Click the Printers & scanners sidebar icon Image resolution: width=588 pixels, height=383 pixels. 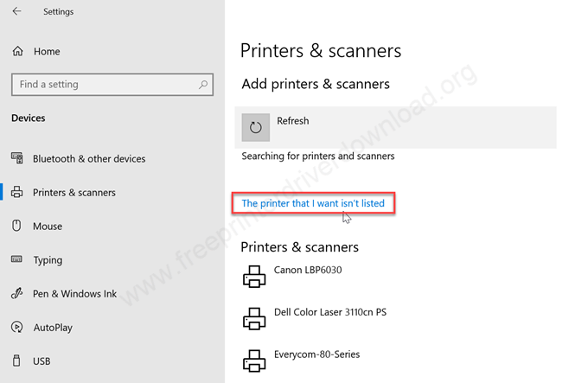pyautogui.click(x=17, y=192)
